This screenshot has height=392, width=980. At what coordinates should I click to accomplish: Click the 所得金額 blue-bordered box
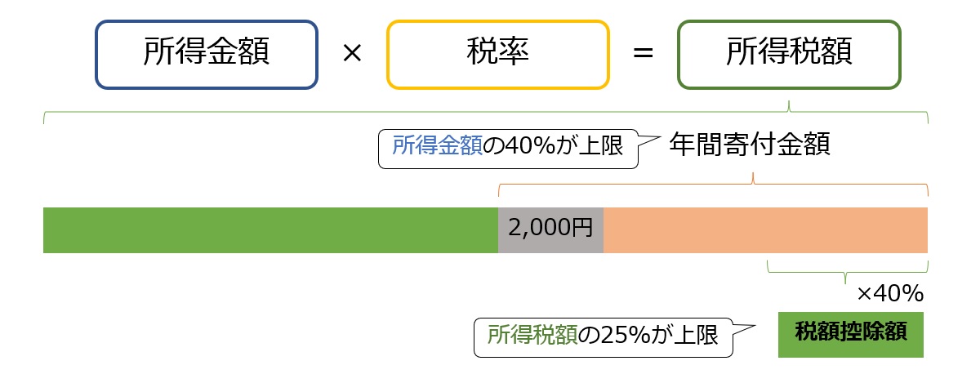[207, 54]
